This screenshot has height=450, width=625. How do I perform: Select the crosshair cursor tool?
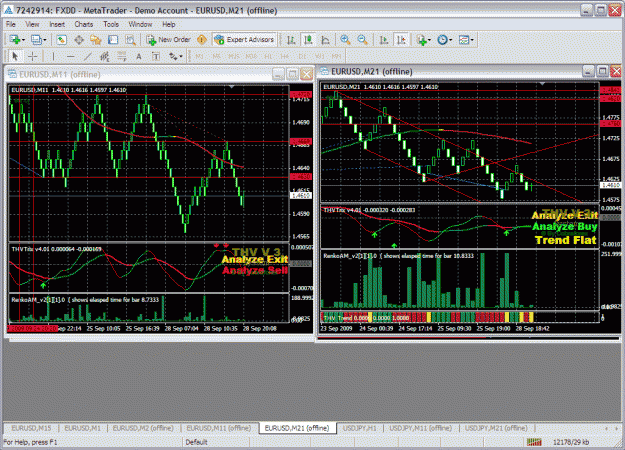click(33, 57)
